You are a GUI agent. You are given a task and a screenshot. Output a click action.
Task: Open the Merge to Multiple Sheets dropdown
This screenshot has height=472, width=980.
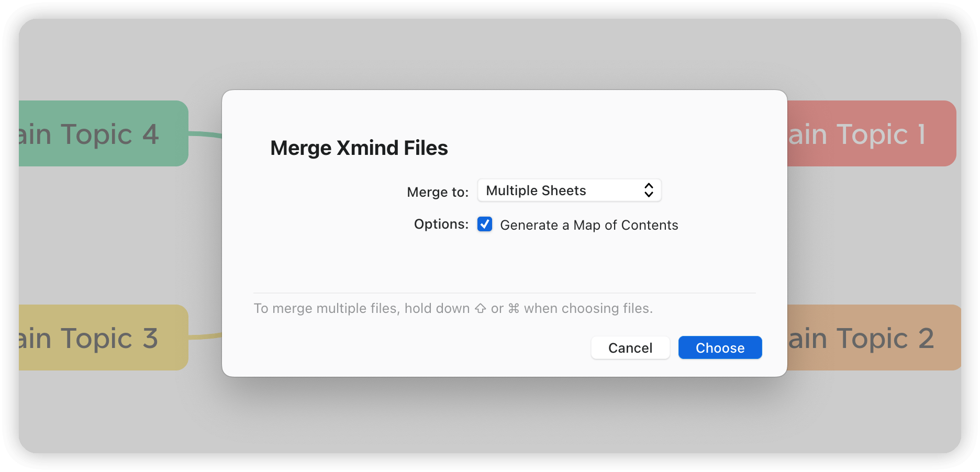pos(569,190)
